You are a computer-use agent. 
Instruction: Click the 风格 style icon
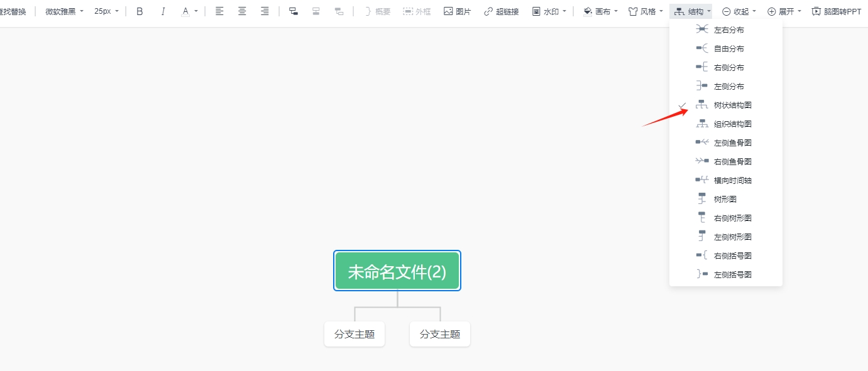pyautogui.click(x=645, y=11)
